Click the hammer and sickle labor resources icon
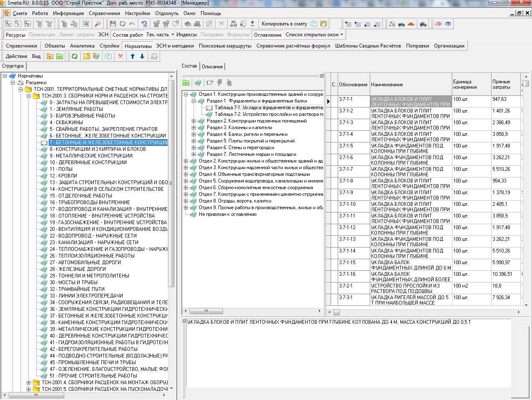Viewport: 532px width, 400px height. (x=392, y=24)
